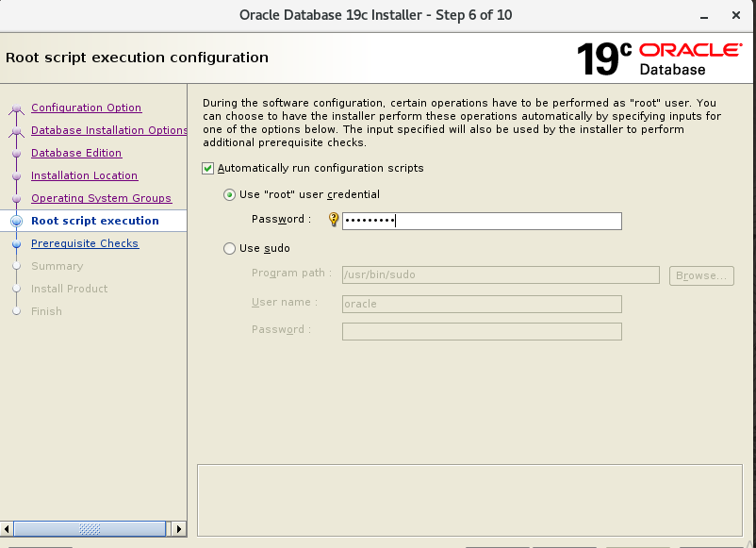The image size is (756, 548).
Task: Open the Database Edition step
Action: point(76,153)
